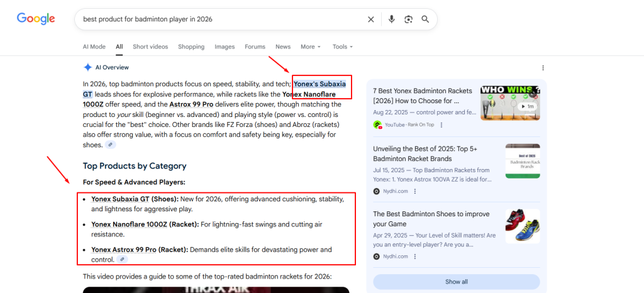644x293 pixels.
Task: Click 'This video provides a guide' sentence
Action: click(x=207, y=277)
